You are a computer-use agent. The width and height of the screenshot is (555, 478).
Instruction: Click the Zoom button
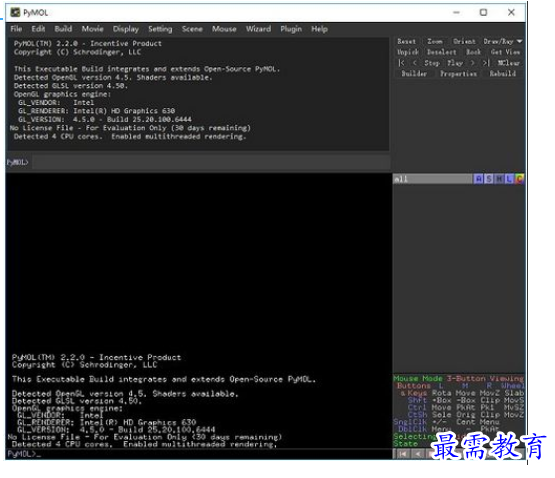[x=435, y=41]
